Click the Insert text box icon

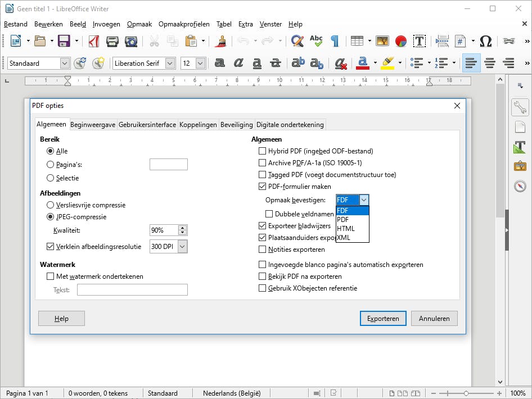420,41
